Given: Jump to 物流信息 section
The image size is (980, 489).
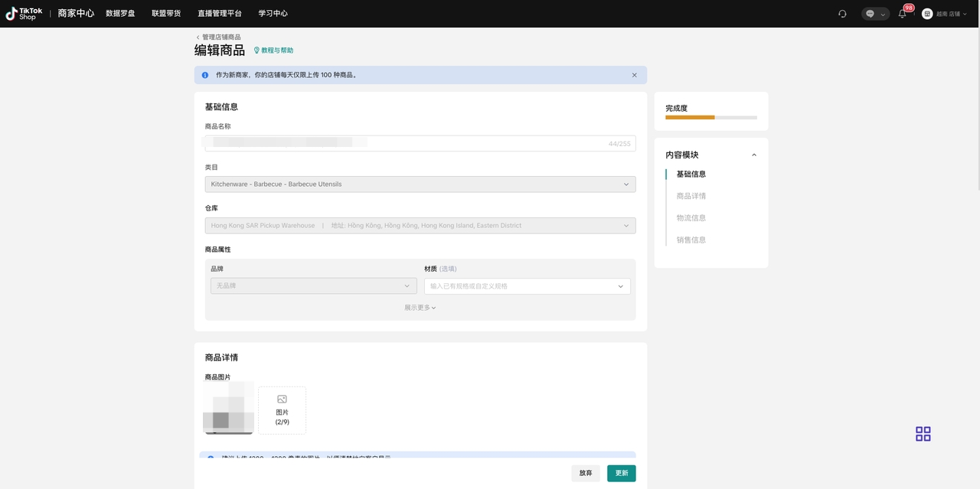Looking at the screenshot, I should tap(691, 218).
